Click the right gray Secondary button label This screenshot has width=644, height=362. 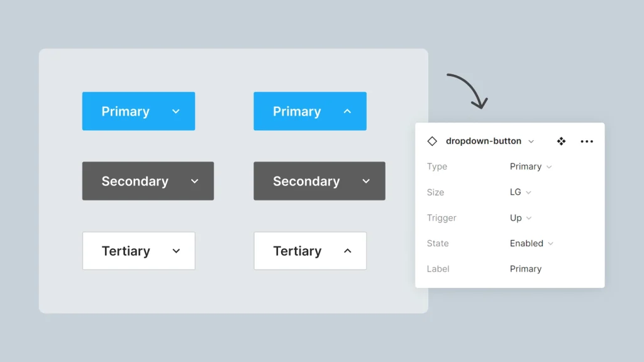[306, 182]
